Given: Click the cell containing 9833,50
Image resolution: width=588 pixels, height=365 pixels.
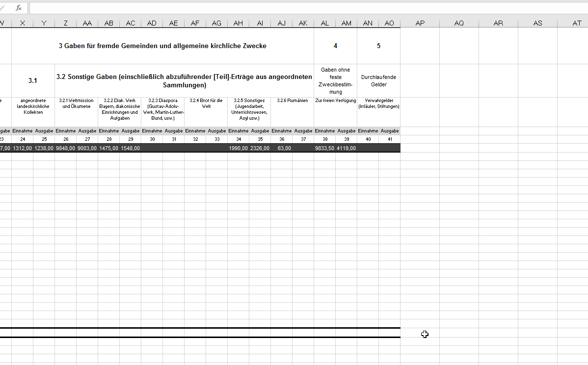Looking at the screenshot, I should pos(324,148).
